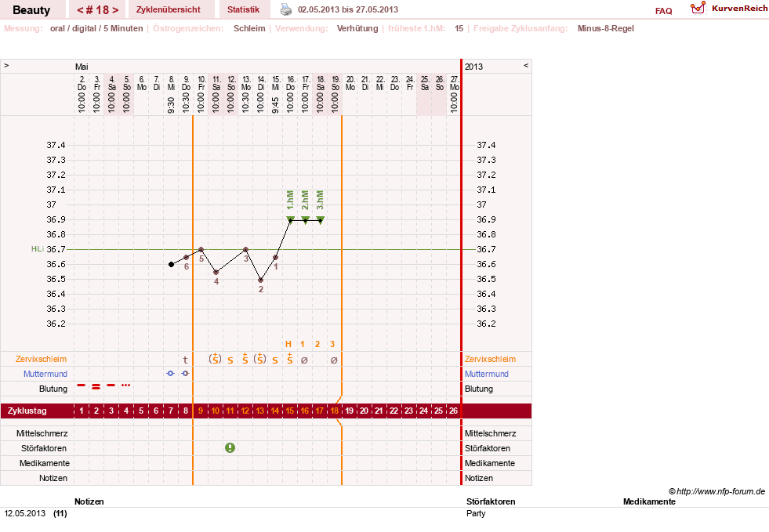The image size is (769, 532).
Task: Open the Statistik tab
Action: (243, 10)
